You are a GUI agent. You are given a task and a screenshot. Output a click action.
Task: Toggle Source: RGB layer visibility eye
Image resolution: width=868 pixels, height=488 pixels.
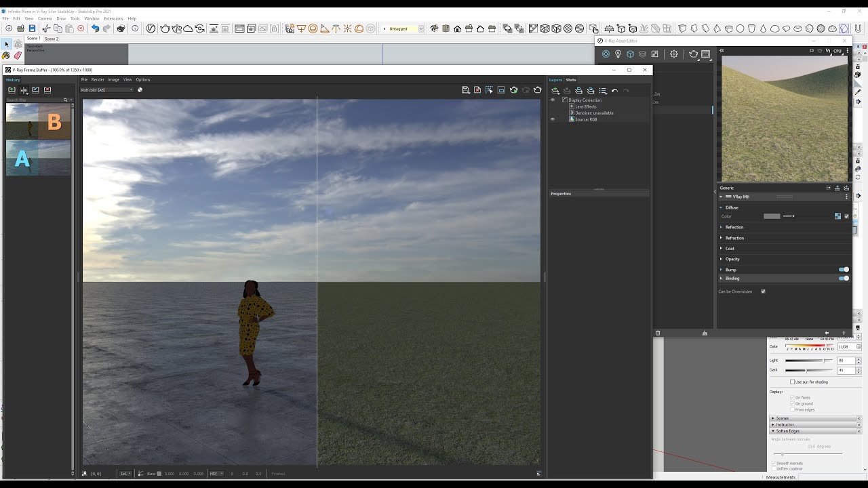pos(553,119)
